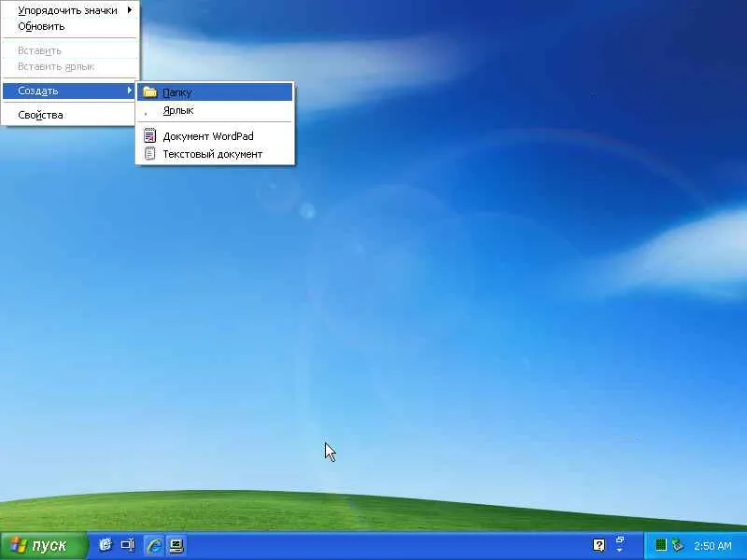Open the "пуск" Start menu
The image size is (747, 560).
click(x=43, y=546)
